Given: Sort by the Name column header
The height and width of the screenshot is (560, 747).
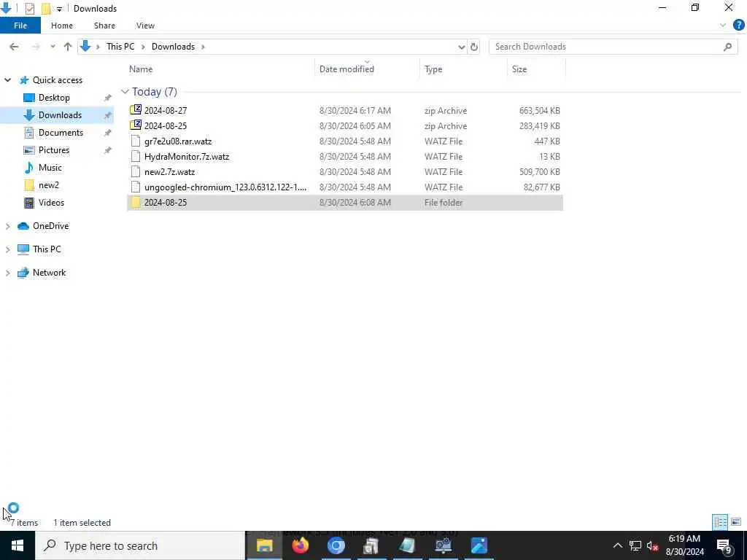Looking at the screenshot, I should click(219, 69).
